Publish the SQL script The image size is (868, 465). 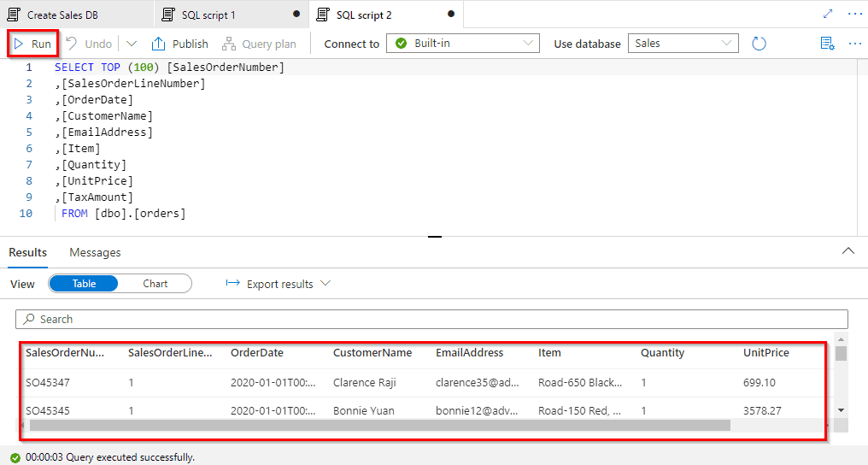(x=180, y=44)
